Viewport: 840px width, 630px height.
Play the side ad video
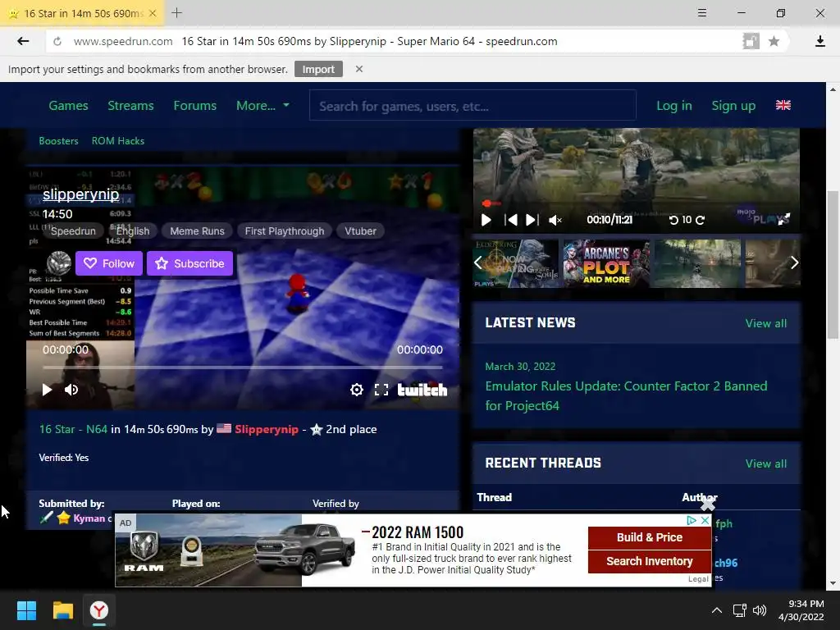pyautogui.click(x=486, y=220)
